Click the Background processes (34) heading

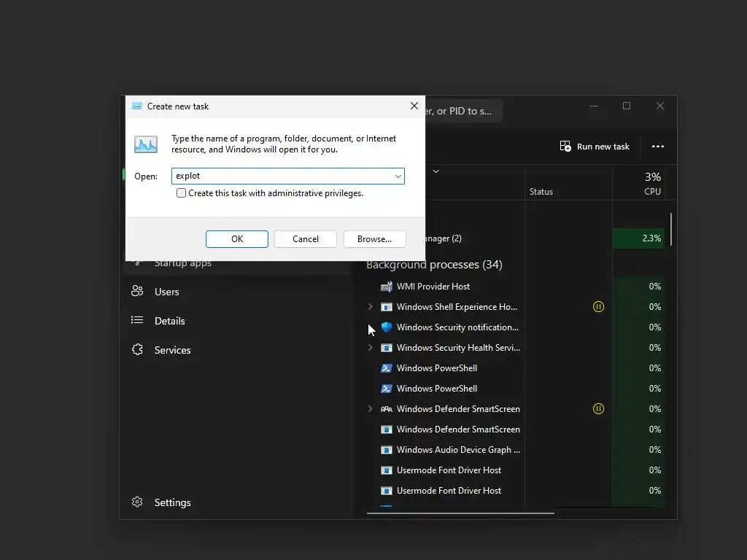click(x=434, y=264)
